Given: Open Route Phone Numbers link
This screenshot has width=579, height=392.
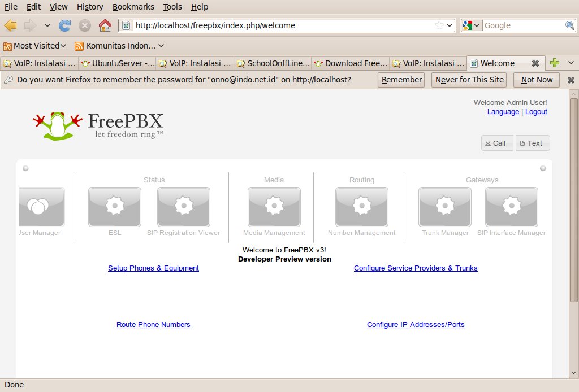Looking at the screenshot, I should pyautogui.click(x=153, y=325).
